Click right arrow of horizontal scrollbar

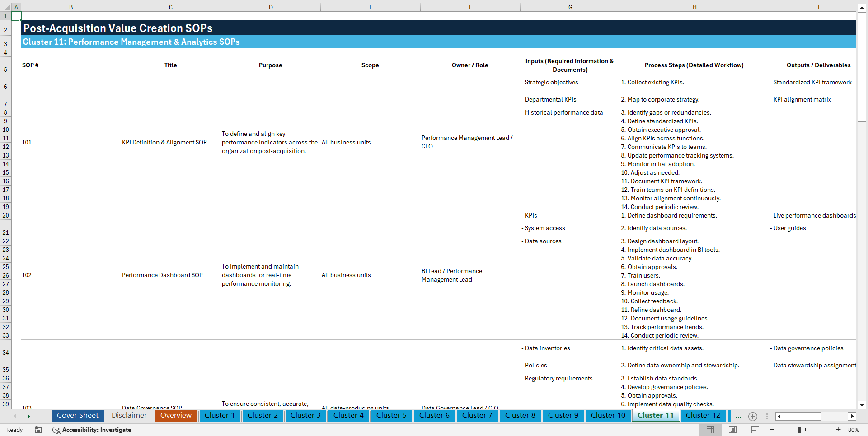point(852,416)
